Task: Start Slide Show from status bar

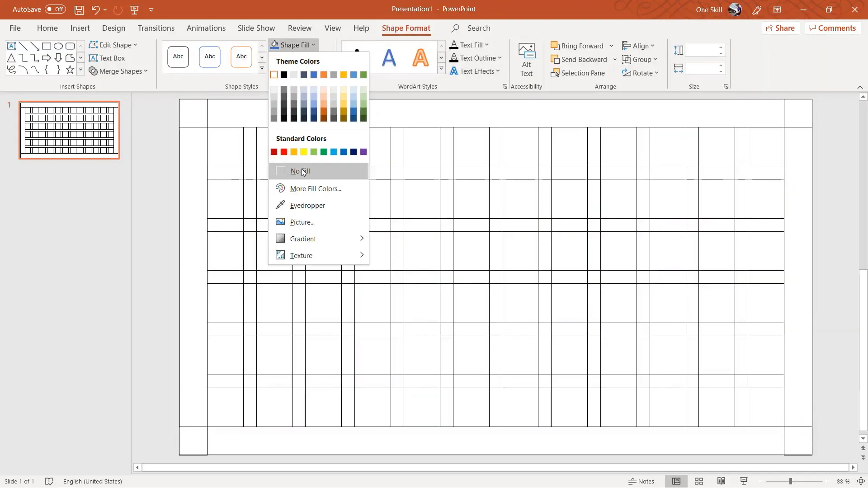Action: click(x=744, y=481)
